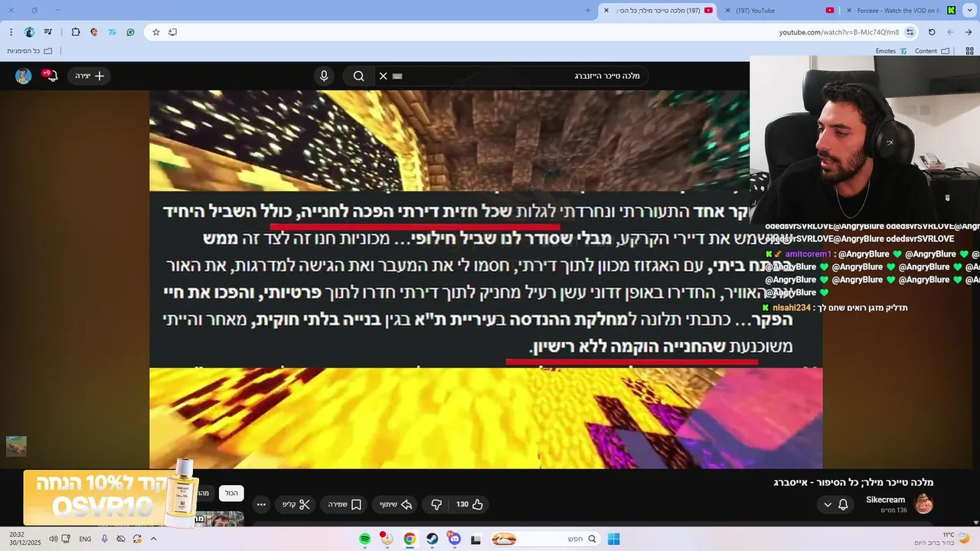This screenshot has height=551, width=980.
Task: Select the מלכה טייכר מילר tab
Action: coord(658,11)
